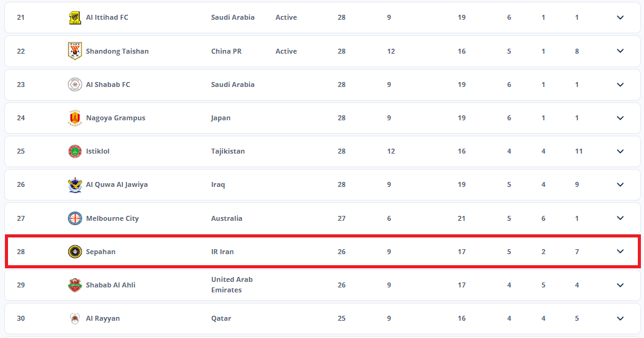Click the Melbourne City club logo
The width and height of the screenshot is (644, 338).
[x=75, y=218]
